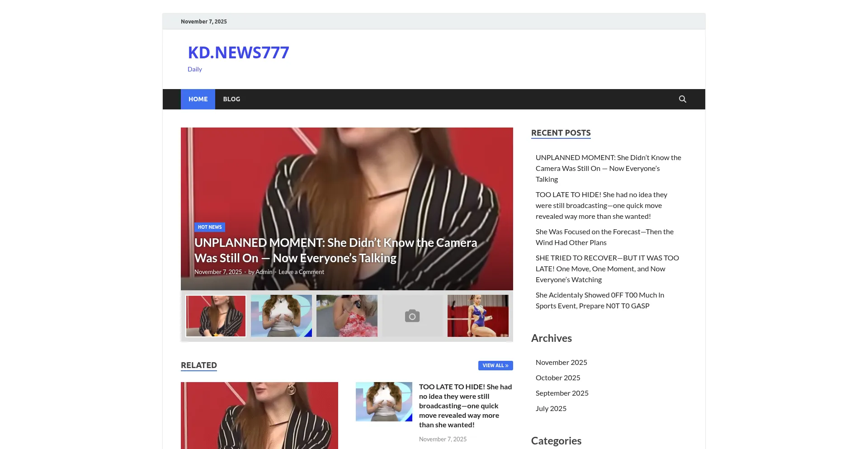Open the November 2025 archive
Screen dimensions: 868x449
pyautogui.click(x=561, y=362)
